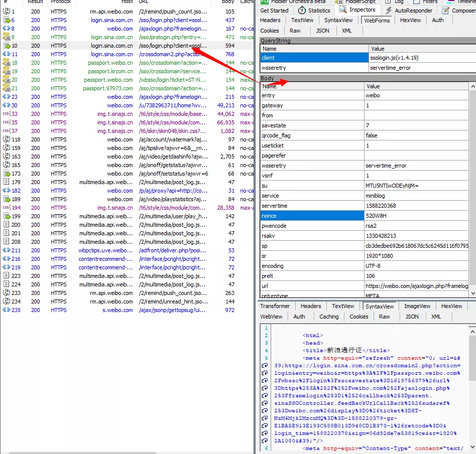Open the response Transformer tab
This screenshot has height=454, width=476.
click(275, 307)
